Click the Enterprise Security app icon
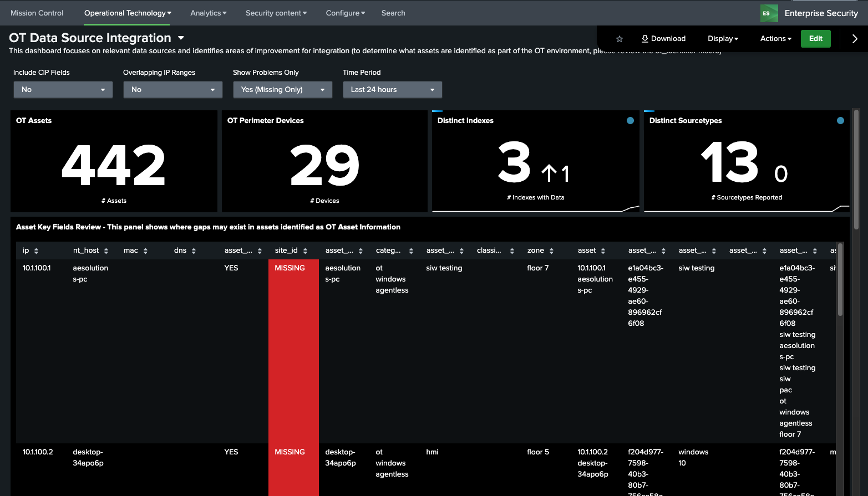Screen dimensions: 868x496 pos(769,13)
